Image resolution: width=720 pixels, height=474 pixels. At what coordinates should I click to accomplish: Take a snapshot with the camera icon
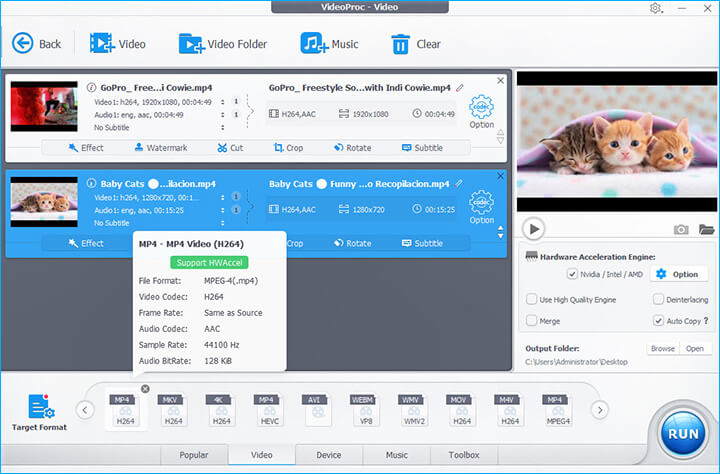coord(681,229)
